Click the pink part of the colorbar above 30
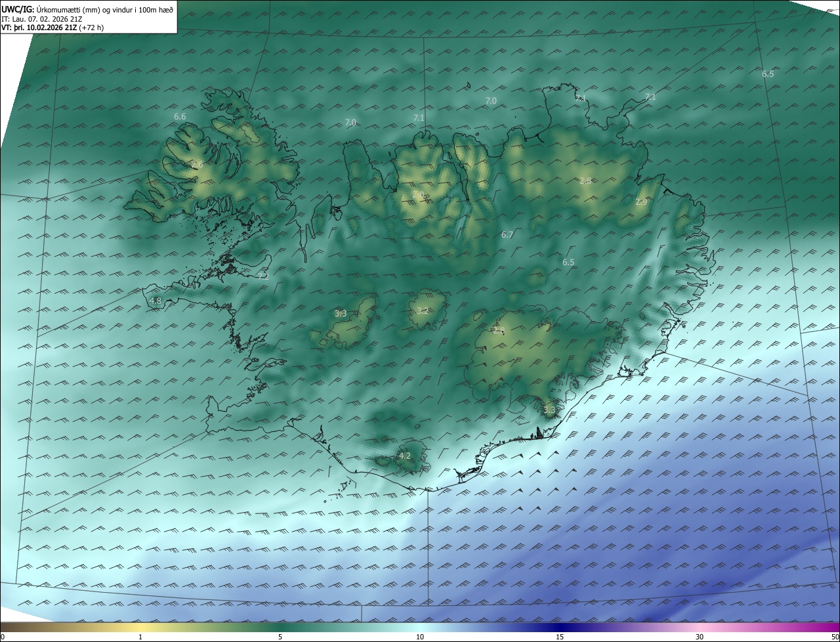 700,626
